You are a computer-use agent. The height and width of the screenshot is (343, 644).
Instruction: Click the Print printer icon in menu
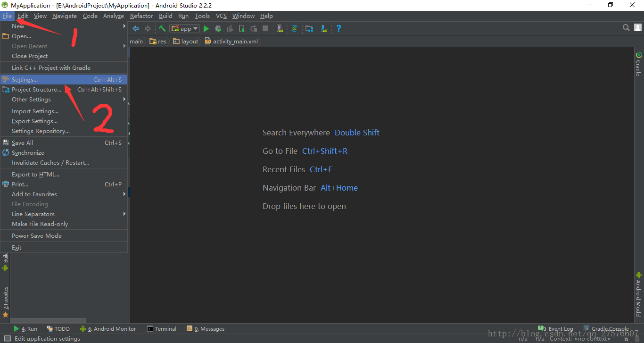(x=6, y=184)
